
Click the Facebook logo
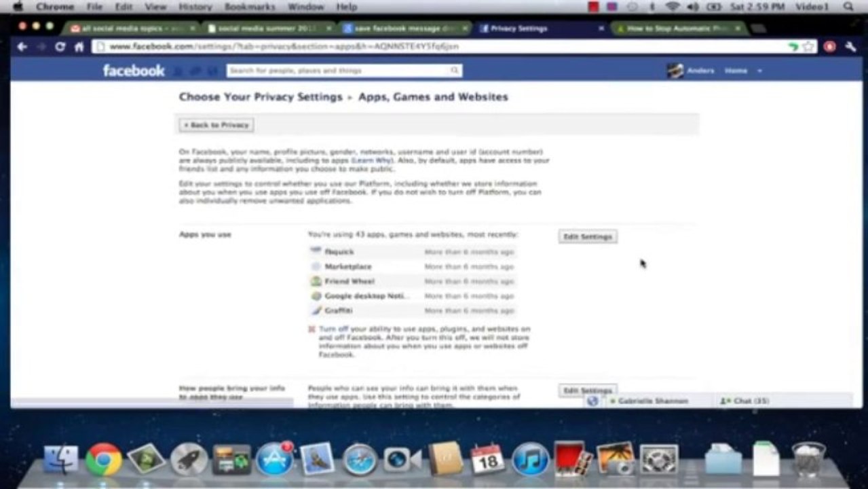pyautogui.click(x=134, y=71)
